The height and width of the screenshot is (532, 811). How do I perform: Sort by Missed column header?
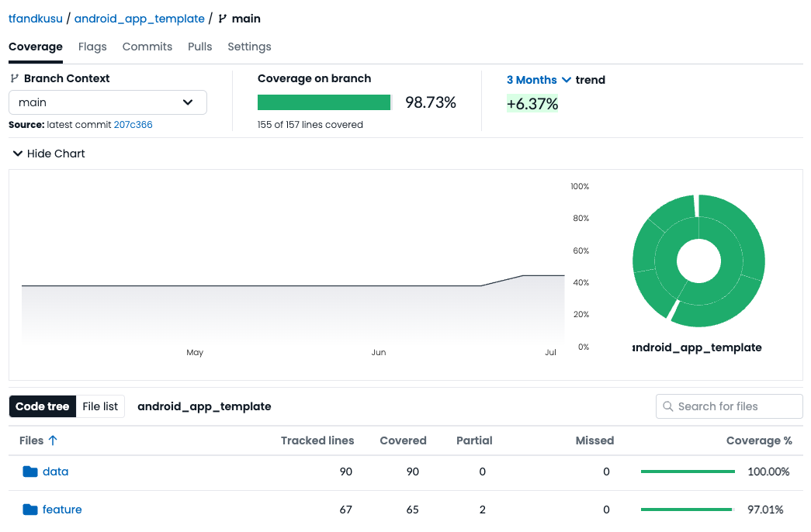point(594,440)
